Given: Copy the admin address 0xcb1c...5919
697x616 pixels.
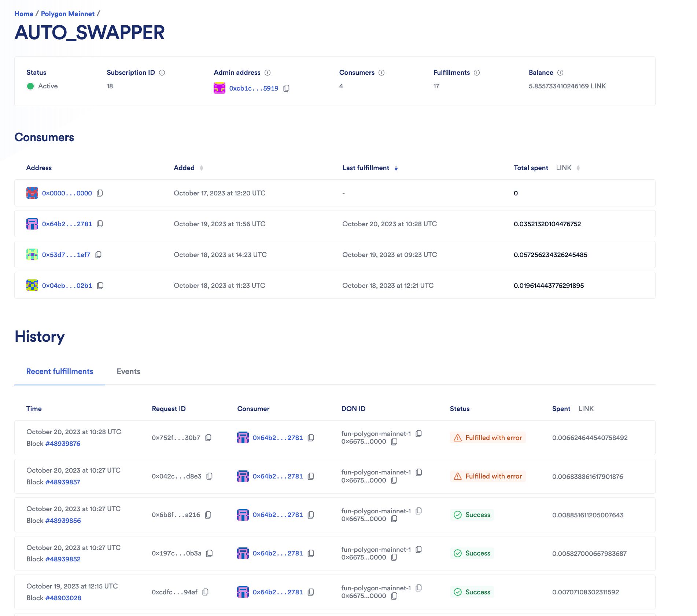Looking at the screenshot, I should 287,88.
